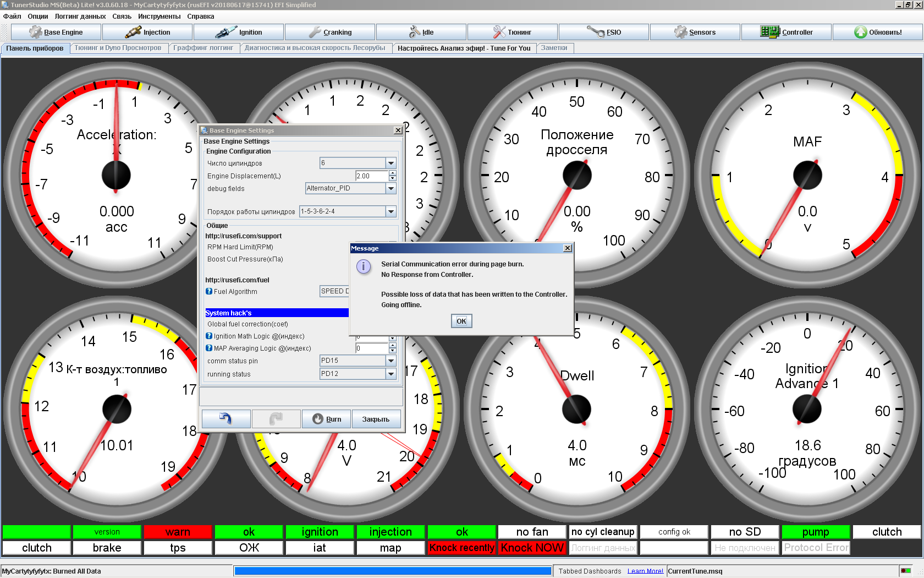Open the Файл menu
This screenshot has height=578, width=924.
pos(12,17)
